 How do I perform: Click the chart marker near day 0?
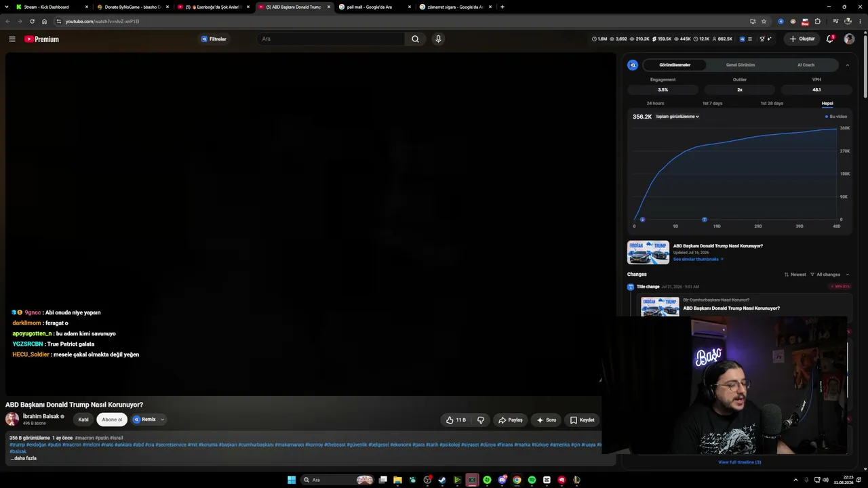pos(642,220)
